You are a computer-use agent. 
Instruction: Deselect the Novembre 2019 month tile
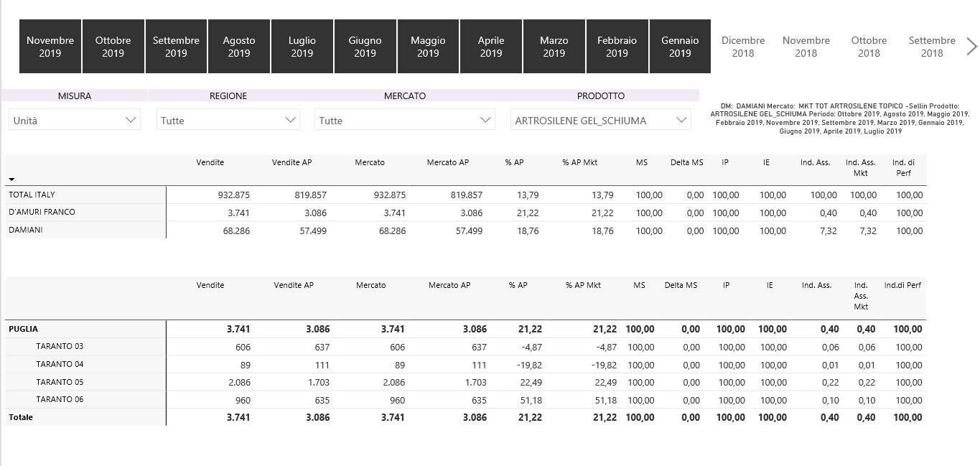coord(50,47)
